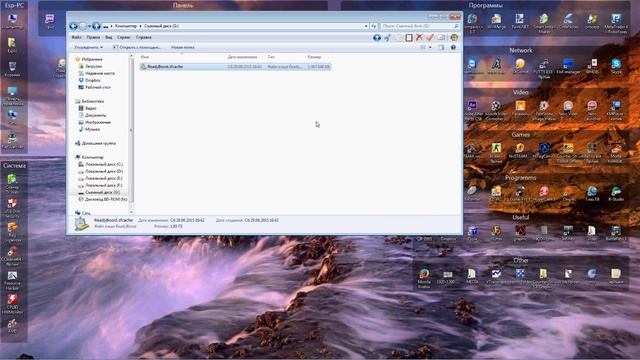The image size is (640, 360).
Task: Expand the Упорядочить dropdown
Action: [89, 47]
